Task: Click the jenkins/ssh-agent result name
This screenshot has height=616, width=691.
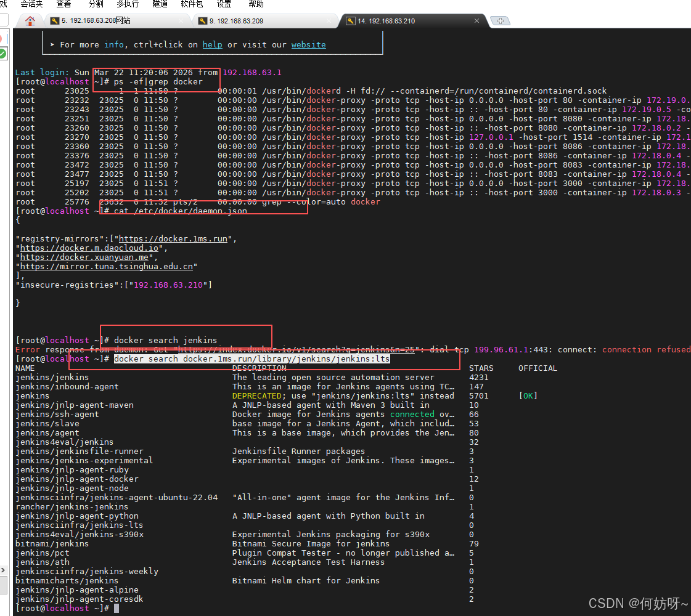Action: point(57,415)
